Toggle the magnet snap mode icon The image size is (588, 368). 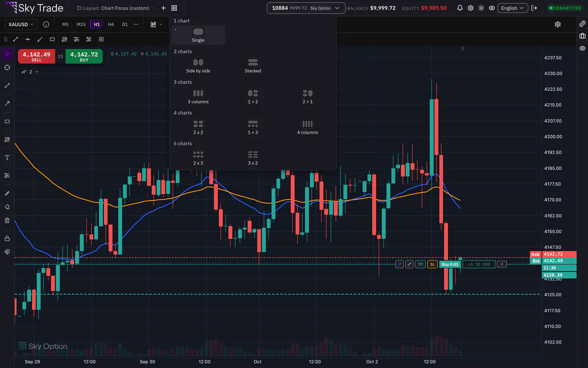(x=7, y=252)
